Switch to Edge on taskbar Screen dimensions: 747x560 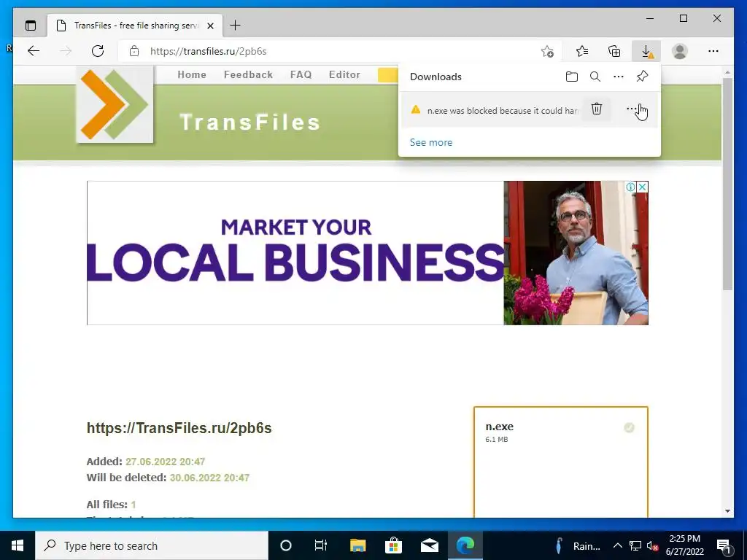[465, 545]
